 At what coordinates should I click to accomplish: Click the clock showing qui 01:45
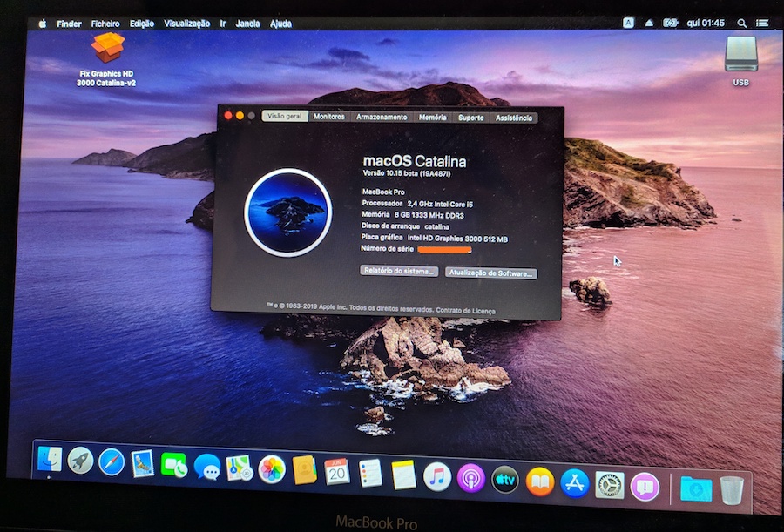tap(706, 23)
